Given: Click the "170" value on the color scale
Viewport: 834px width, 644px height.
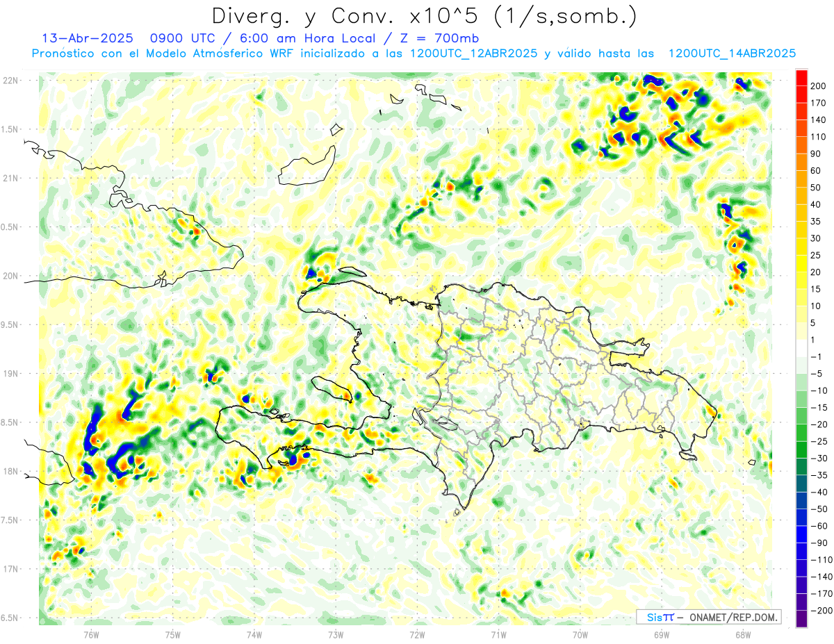Looking at the screenshot, I should click(819, 103).
